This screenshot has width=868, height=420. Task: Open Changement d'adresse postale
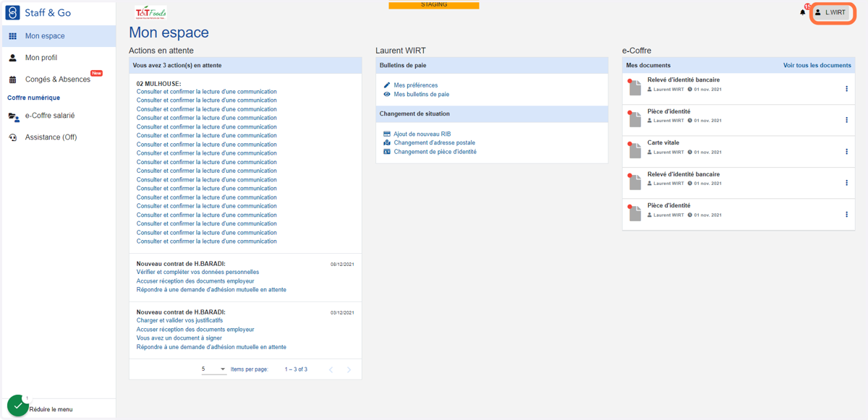click(435, 143)
